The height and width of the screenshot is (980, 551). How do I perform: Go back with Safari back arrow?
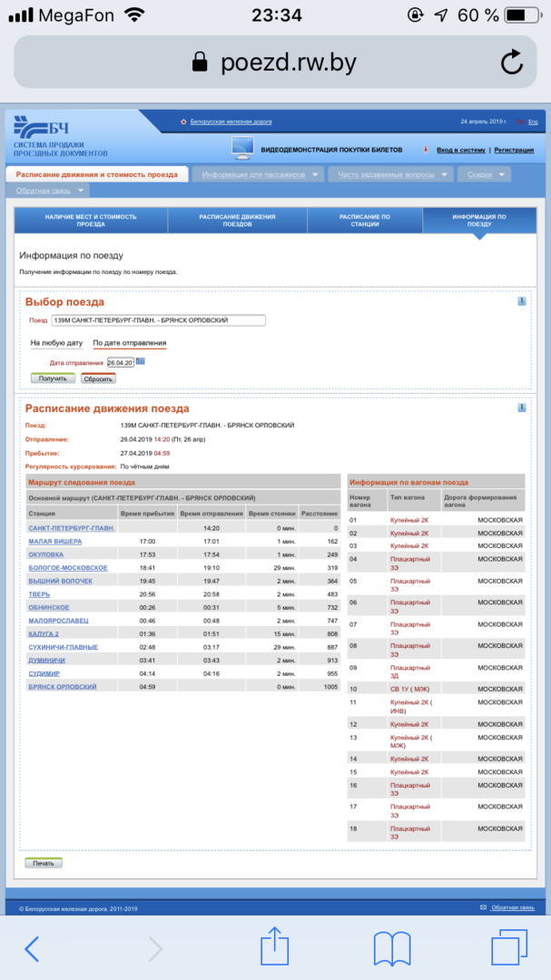coord(32,948)
